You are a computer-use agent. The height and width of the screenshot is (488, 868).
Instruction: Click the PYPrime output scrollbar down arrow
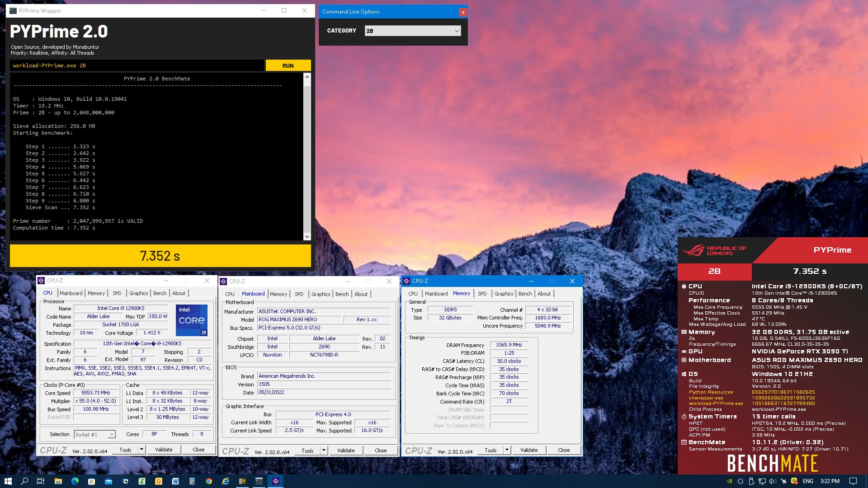tap(307, 236)
